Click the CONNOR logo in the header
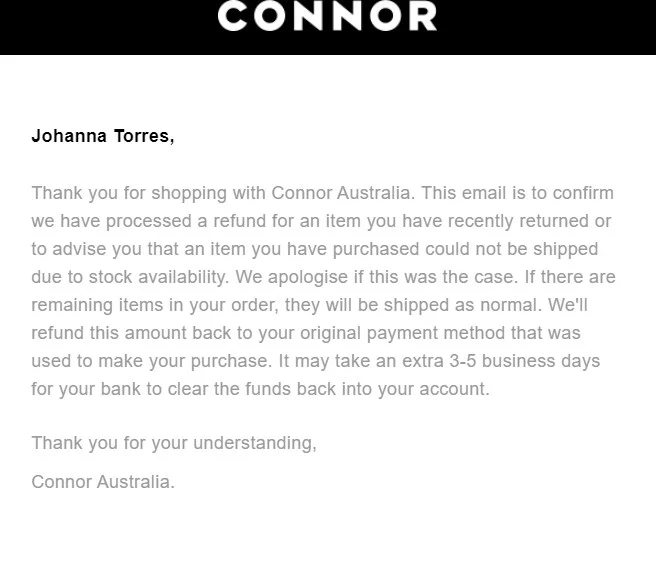 click(327, 17)
